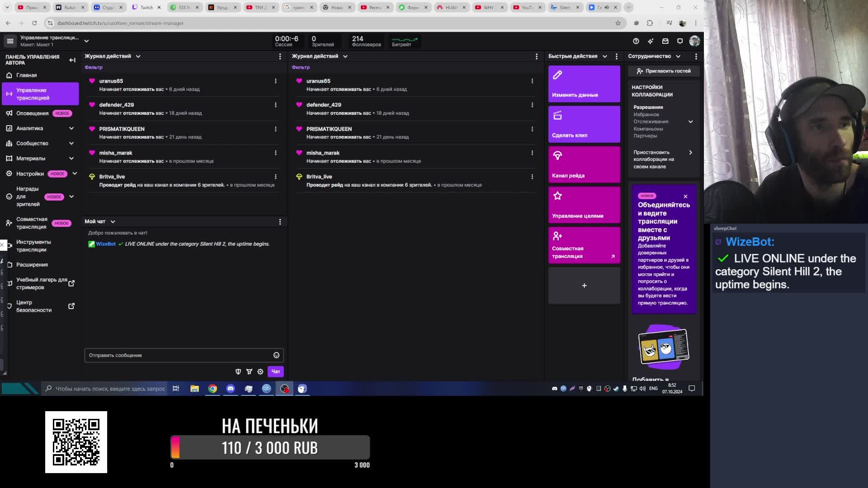Open the Raid channel quick action
The height and width of the screenshot is (488, 868).
click(584, 164)
